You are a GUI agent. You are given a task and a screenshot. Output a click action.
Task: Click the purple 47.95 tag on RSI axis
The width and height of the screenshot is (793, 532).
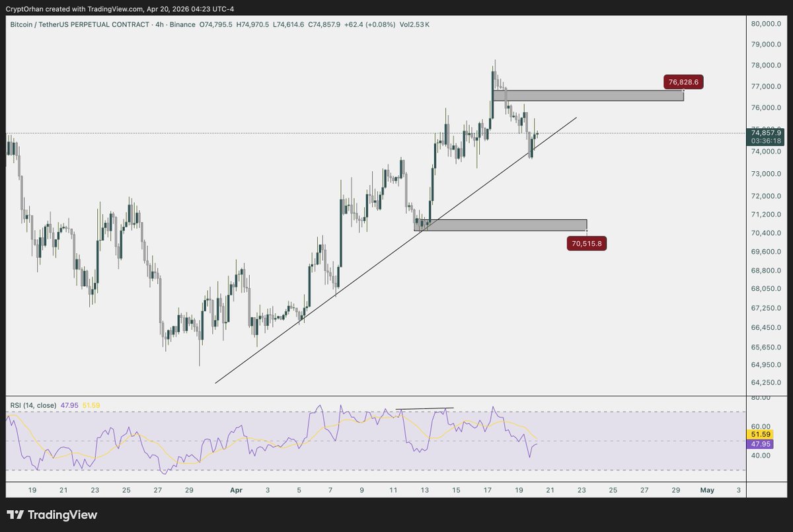pos(760,443)
